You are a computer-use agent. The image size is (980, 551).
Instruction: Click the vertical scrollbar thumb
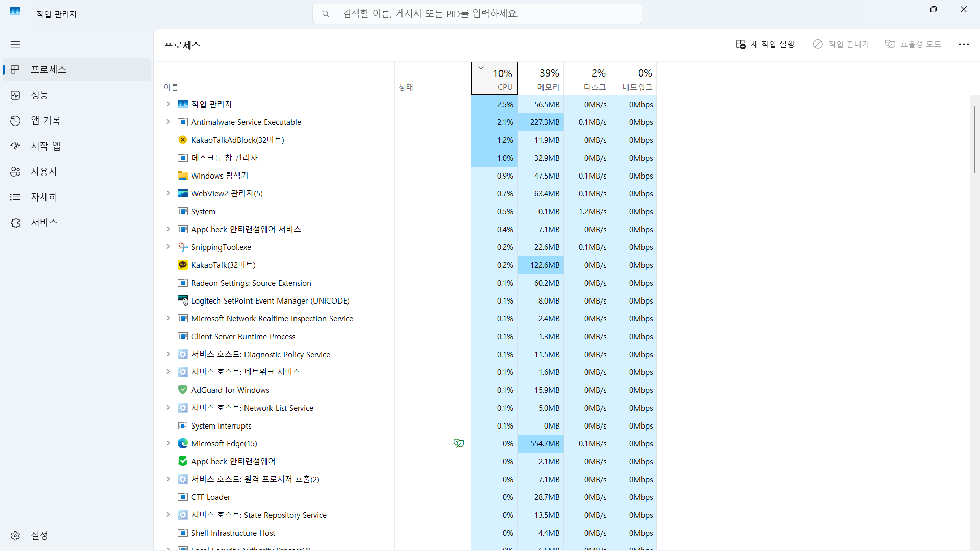tap(974, 139)
